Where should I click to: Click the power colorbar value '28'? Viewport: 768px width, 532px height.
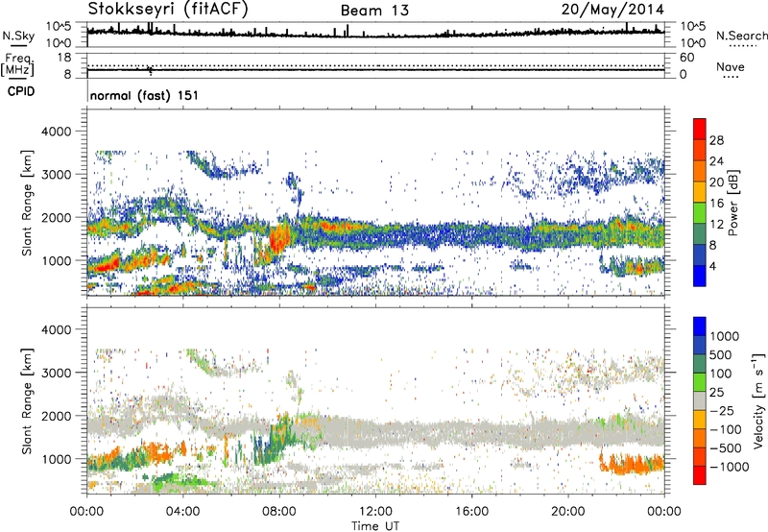pyautogui.click(x=716, y=140)
